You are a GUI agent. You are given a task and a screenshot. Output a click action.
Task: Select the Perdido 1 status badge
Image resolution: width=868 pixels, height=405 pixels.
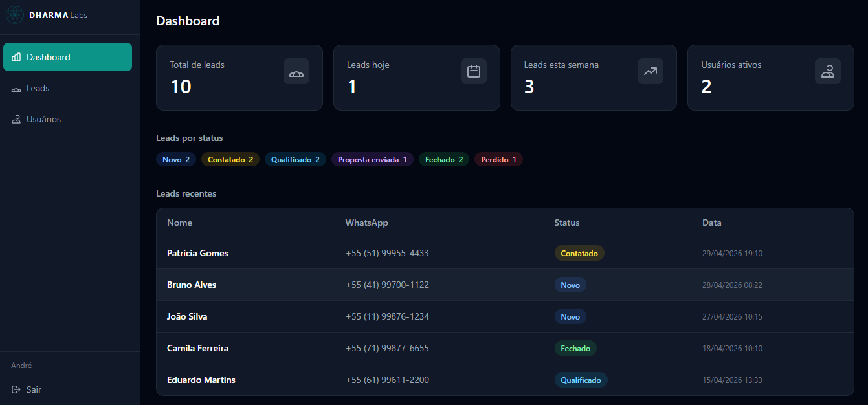tap(498, 159)
